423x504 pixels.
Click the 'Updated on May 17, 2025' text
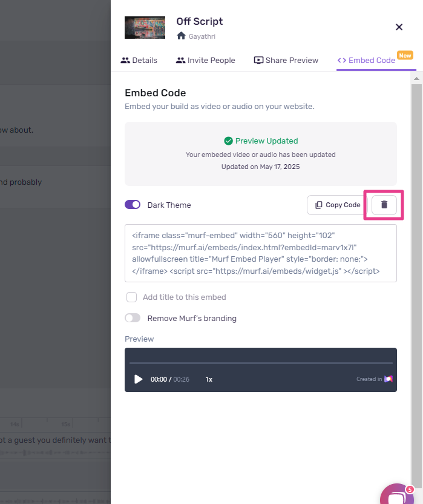click(260, 167)
